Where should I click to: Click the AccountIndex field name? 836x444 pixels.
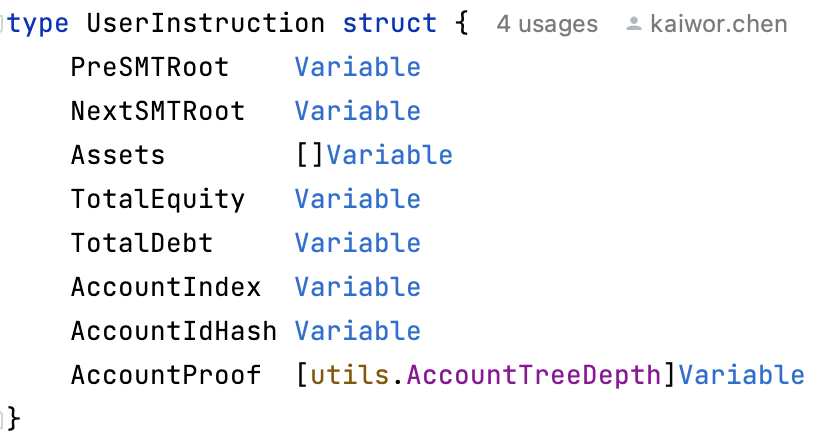coord(166,287)
